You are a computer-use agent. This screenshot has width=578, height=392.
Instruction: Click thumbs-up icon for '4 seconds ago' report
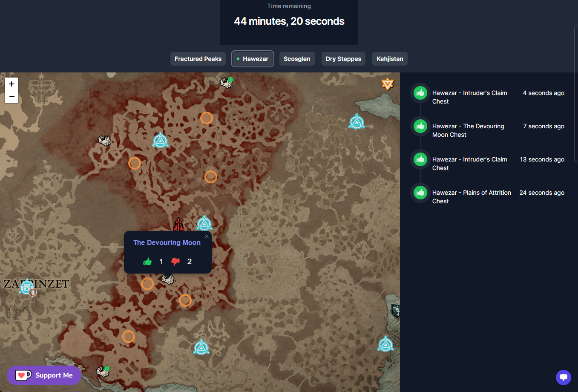[420, 93]
